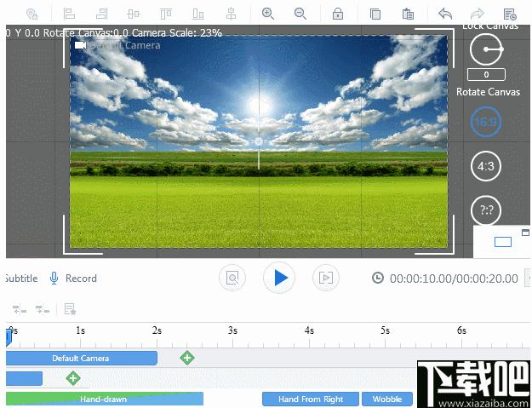Open the Subtitle option
This screenshot has height=408, width=532.
pos(21,279)
